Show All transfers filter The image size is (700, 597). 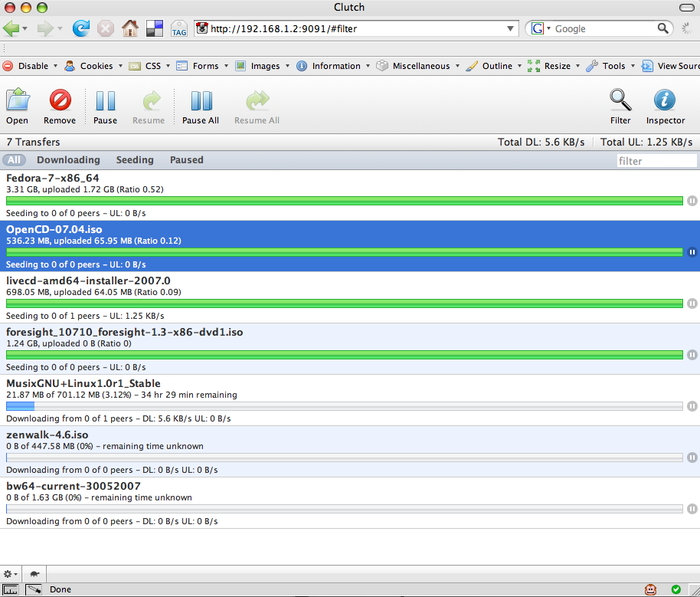14,160
